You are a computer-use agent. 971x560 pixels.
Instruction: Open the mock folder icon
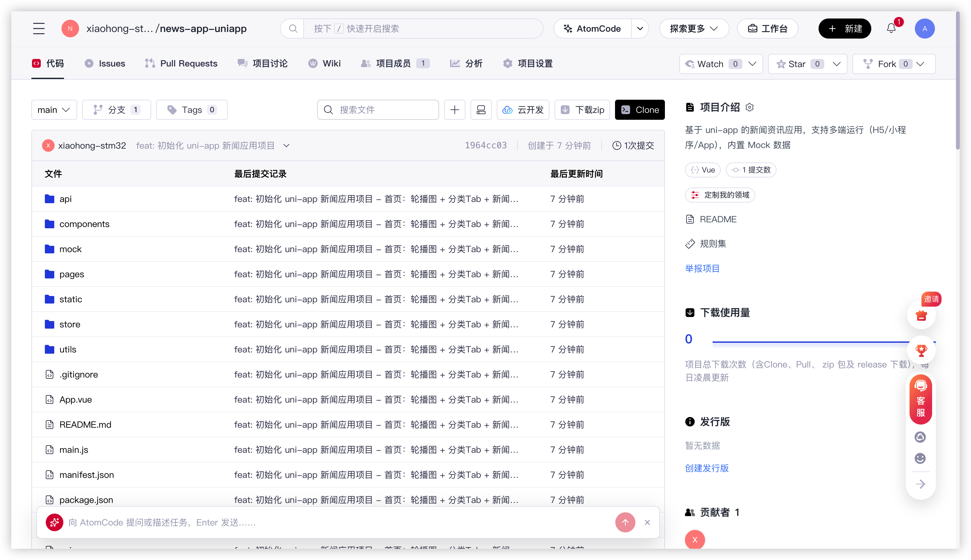pos(49,249)
